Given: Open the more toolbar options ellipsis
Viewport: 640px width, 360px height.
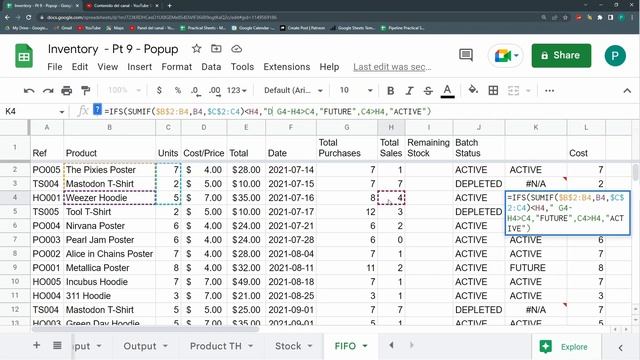Looking at the screenshot, I should [549, 91].
